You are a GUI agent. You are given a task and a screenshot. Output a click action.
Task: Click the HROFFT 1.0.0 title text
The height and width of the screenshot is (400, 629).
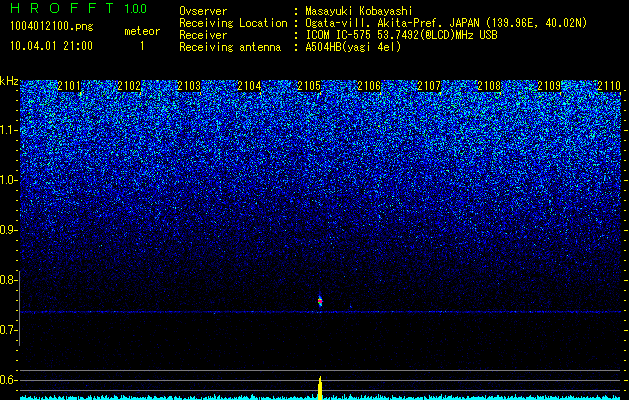click(79, 8)
